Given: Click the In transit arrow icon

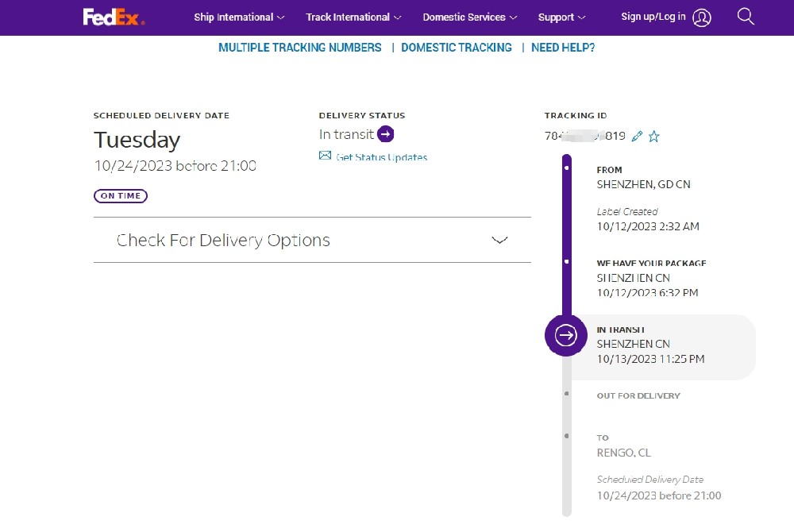Looking at the screenshot, I should click(386, 134).
